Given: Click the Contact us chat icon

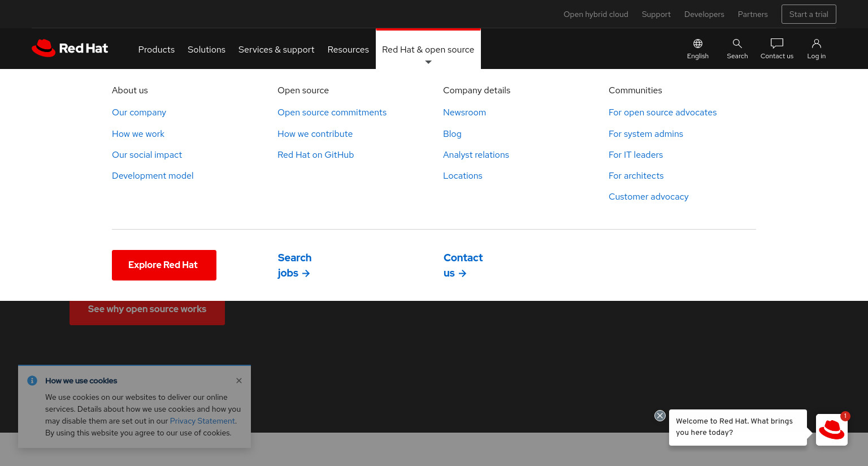Looking at the screenshot, I should tap(777, 49).
